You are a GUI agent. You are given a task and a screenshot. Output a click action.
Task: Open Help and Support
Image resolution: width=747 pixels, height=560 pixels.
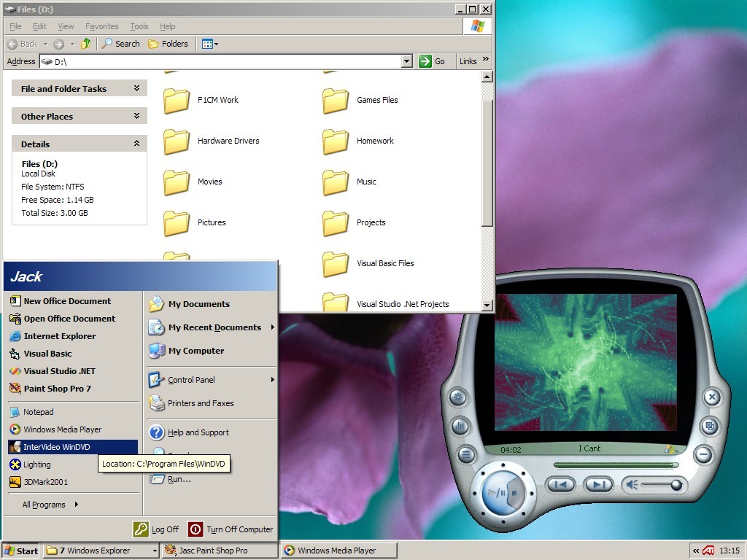coord(212,432)
